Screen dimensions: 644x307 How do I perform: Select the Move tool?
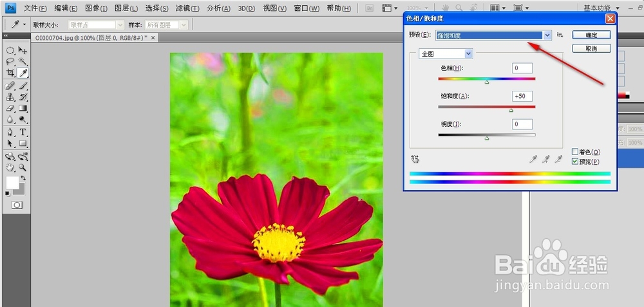coord(23,50)
